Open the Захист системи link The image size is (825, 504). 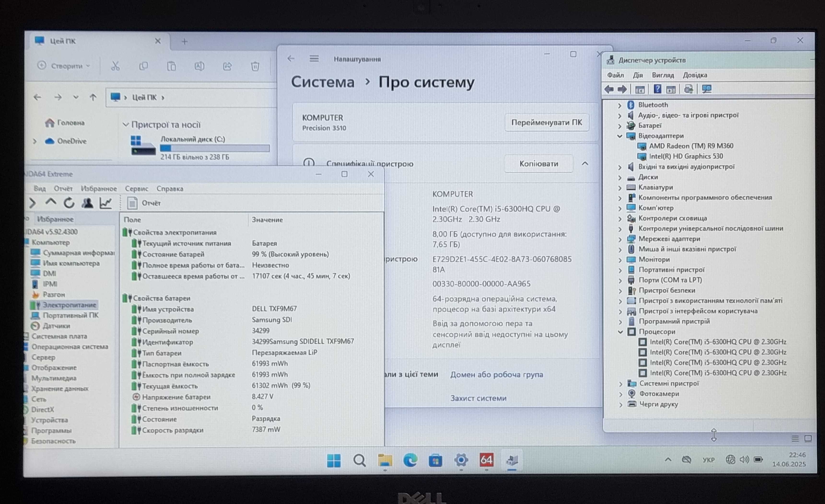coord(478,398)
